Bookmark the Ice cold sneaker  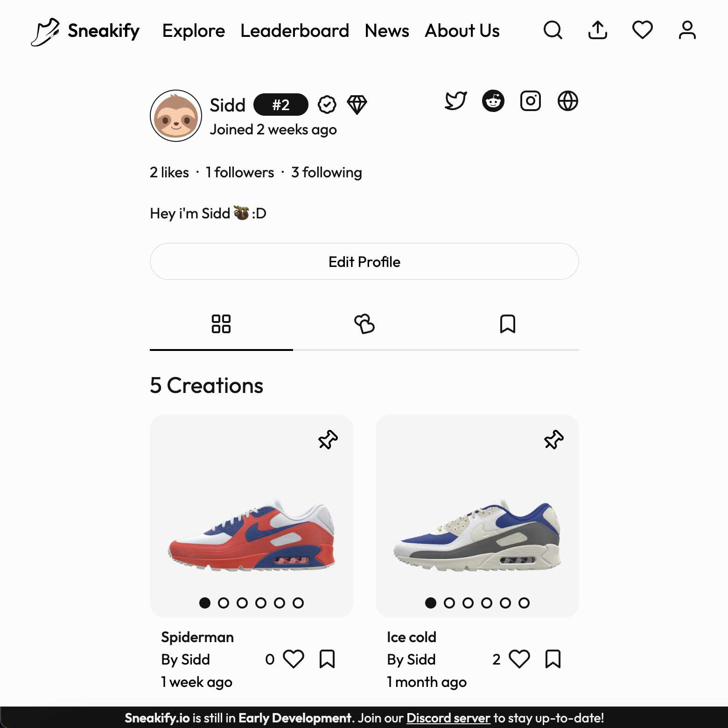553,659
